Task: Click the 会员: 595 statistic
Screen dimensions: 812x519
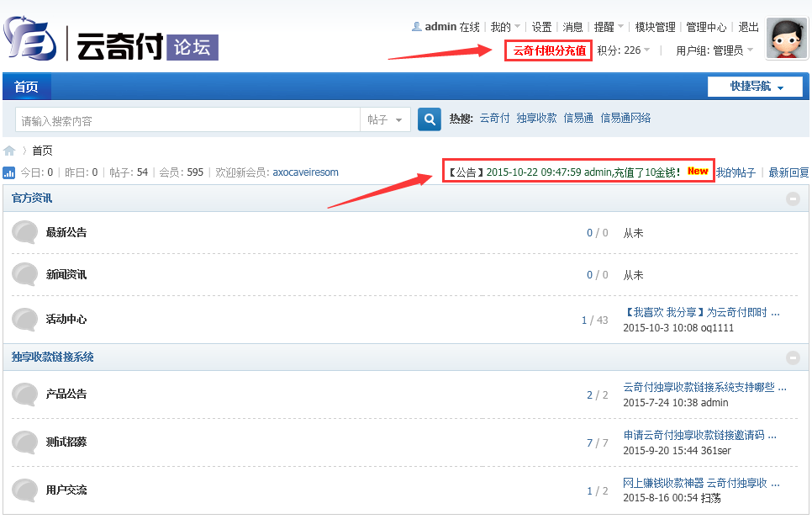Action: 182,172
